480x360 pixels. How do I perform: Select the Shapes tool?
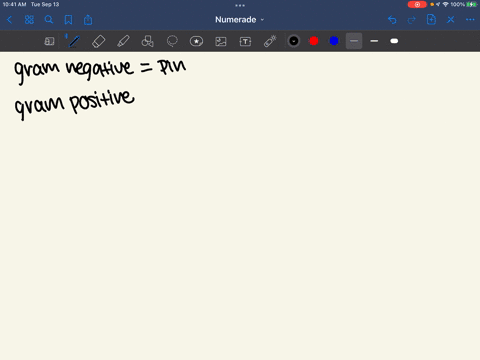(147, 41)
